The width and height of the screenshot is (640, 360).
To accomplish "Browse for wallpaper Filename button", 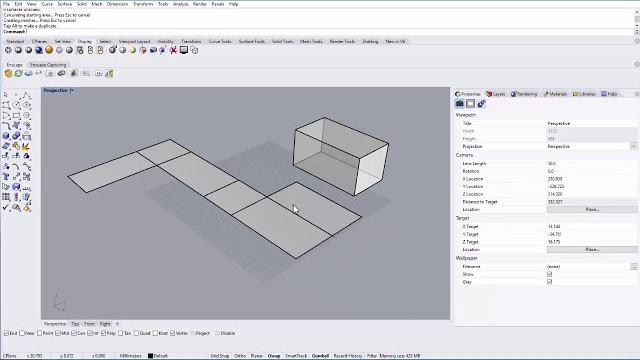I will [633, 267].
